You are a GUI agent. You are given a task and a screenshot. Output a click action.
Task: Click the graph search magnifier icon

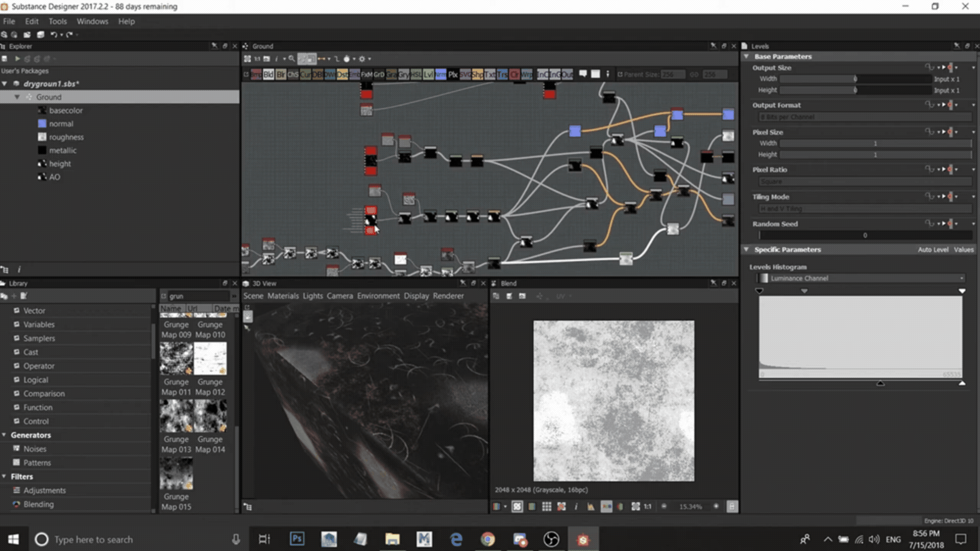point(291,59)
